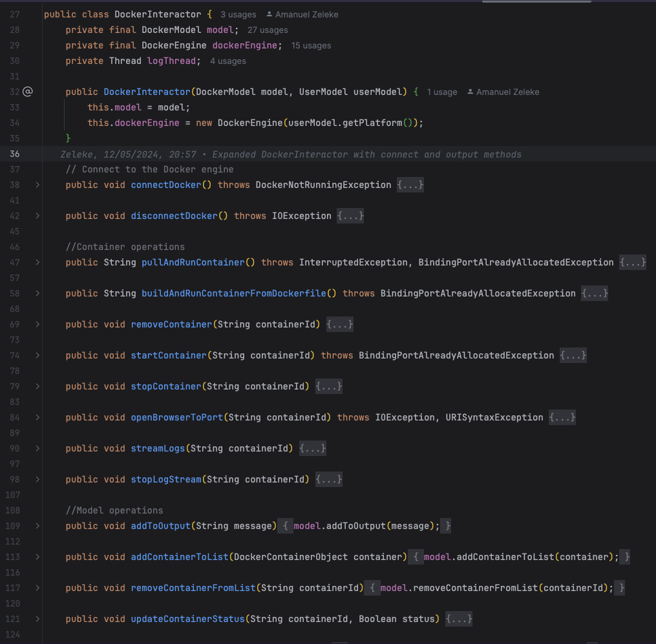Expand the streamLogs gutter fold arrow
The image size is (656, 644).
click(x=37, y=448)
